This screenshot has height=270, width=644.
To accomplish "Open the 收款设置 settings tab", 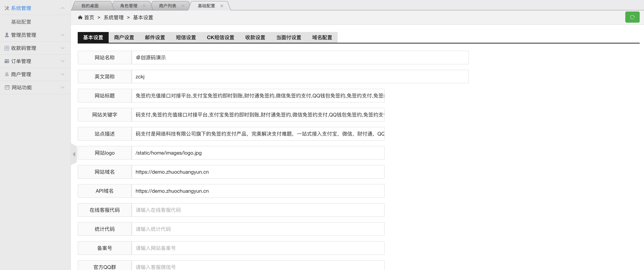I will (x=255, y=37).
